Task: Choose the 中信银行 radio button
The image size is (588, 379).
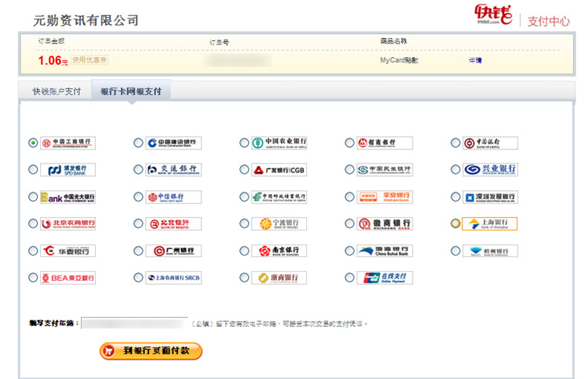Action: click(138, 197)
